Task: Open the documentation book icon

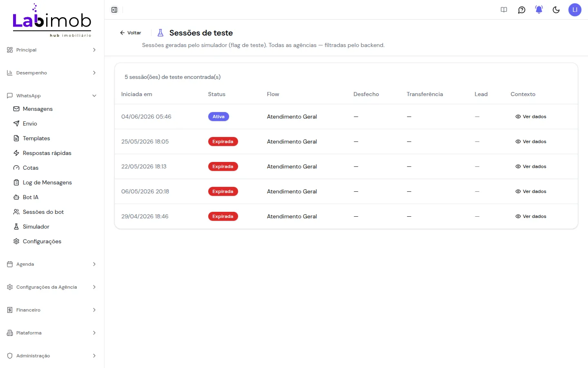Action: coord(504,10)
